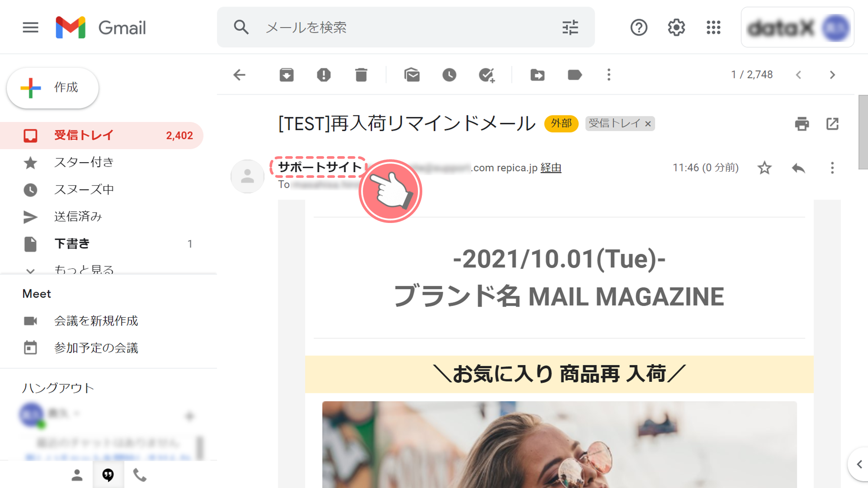Open message more options menu

coord(832,168)
